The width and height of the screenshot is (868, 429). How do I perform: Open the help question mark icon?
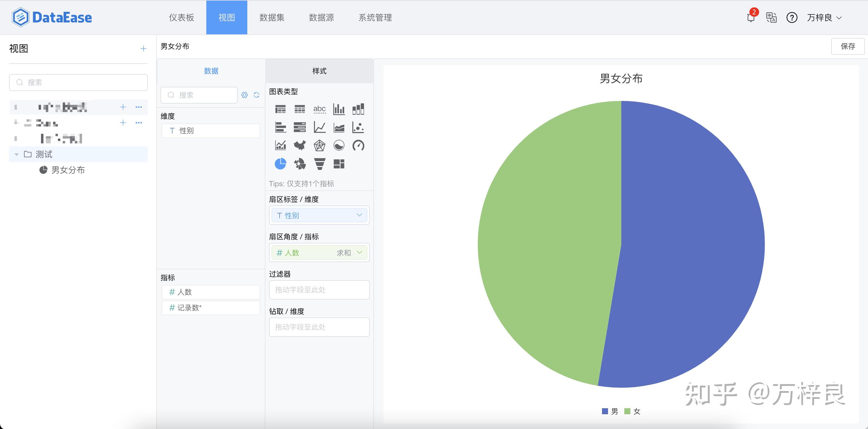pos(792,17)
